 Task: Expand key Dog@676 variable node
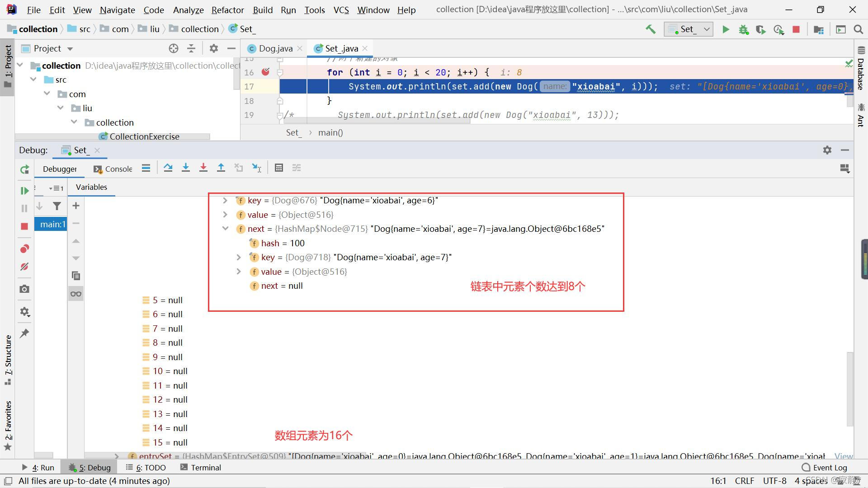(225, 200)
